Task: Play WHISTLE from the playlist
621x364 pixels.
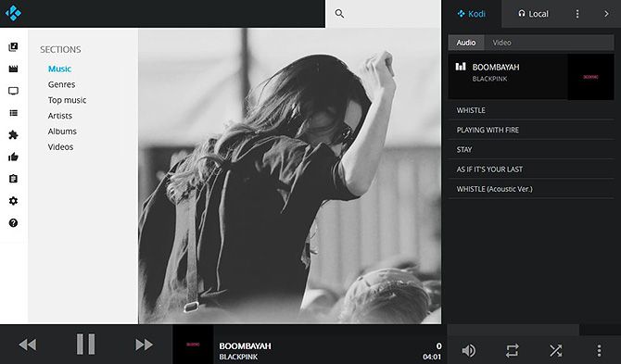Action: coord(531,110)
